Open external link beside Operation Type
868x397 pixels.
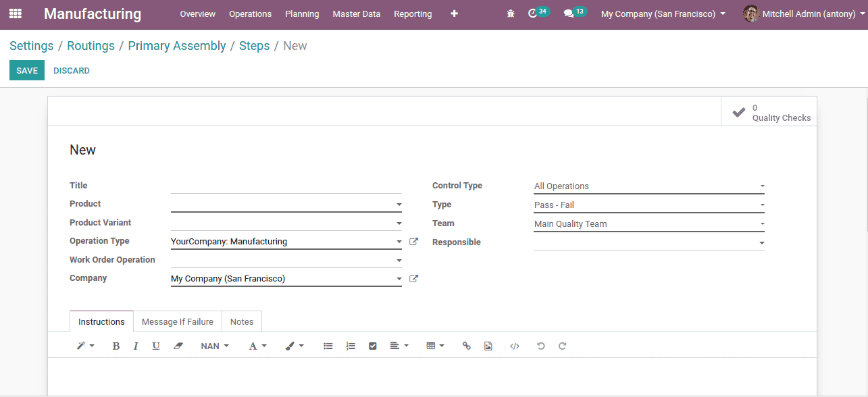[x=414, y=242]
